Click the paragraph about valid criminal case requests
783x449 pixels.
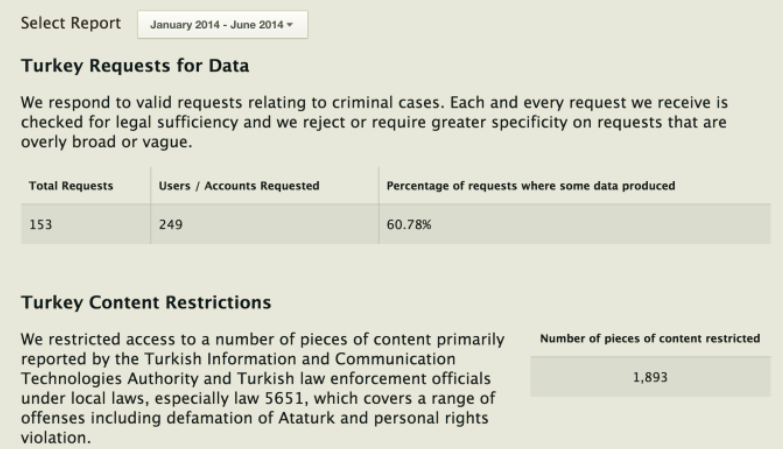[x=370, y=122]
